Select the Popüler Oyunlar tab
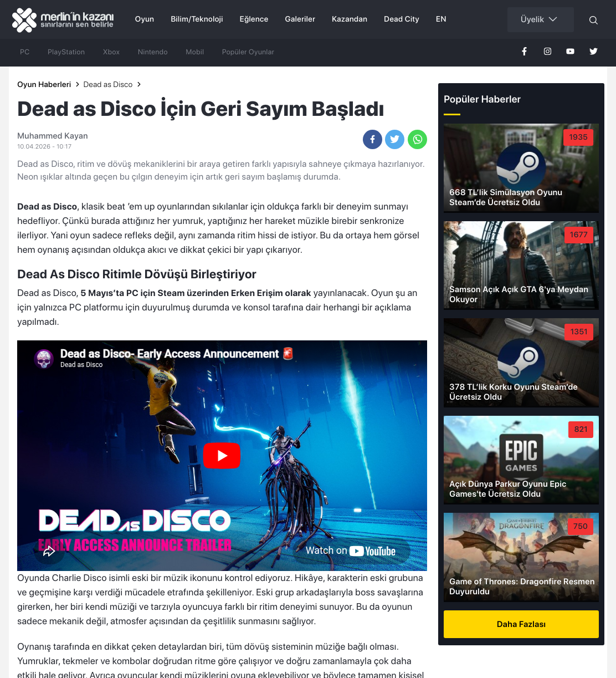 tap(248, 52)
